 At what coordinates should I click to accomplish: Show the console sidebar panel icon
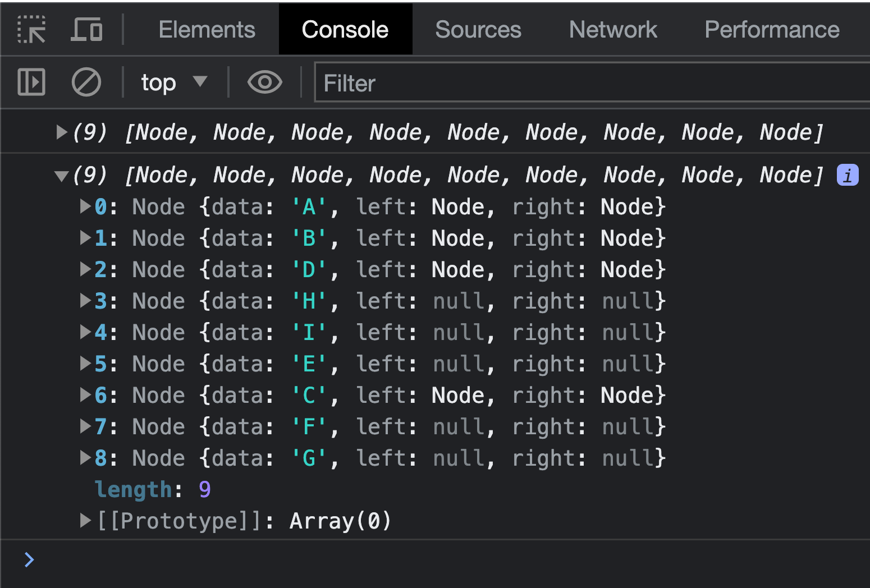[x=31, y=82]
